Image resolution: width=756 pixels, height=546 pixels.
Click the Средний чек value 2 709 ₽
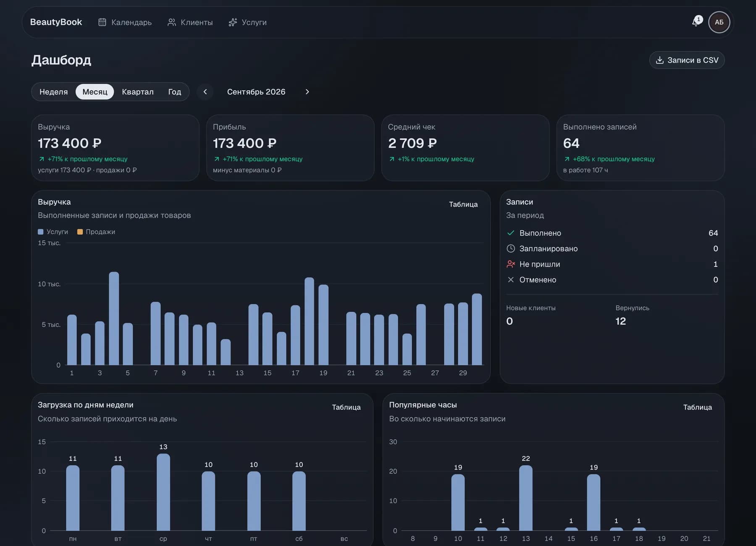412,143
